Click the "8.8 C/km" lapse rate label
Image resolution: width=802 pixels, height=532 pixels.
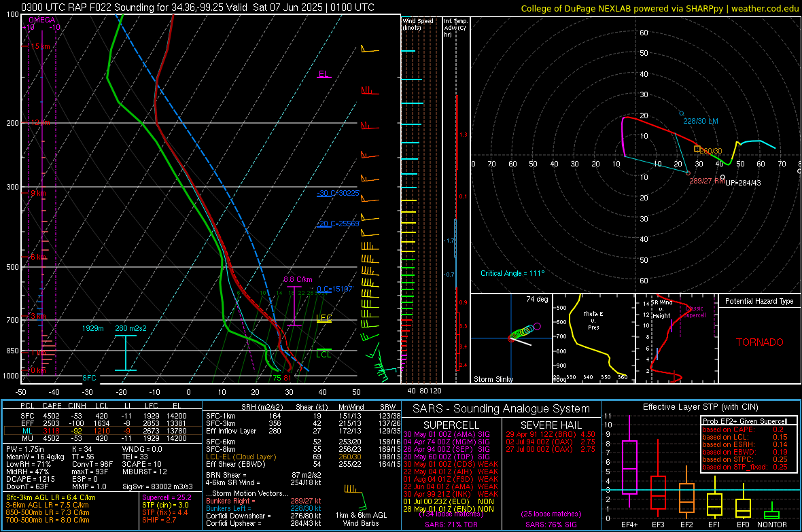click(298, 279)
